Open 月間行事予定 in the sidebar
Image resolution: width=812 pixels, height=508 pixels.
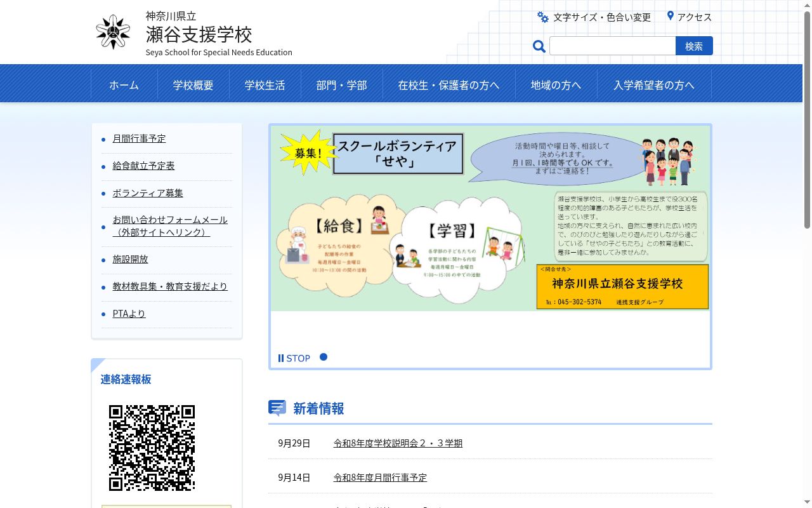tap(140, 138)
